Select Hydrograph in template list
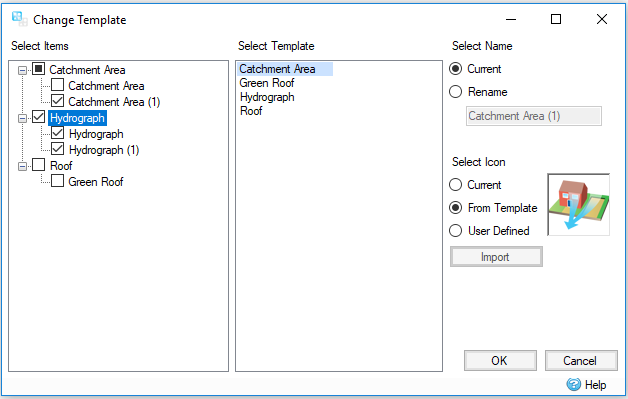The image size is (628, 399). [x=267, y=97]
